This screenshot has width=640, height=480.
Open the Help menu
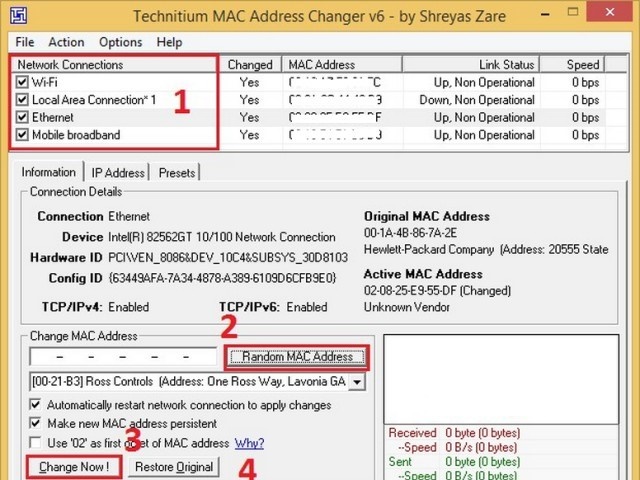169,42
